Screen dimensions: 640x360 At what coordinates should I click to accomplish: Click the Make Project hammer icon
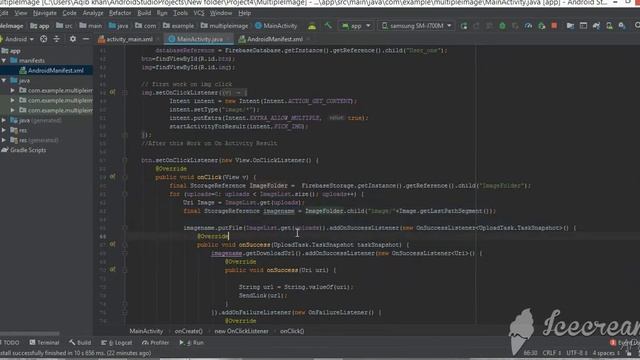(x=328, y=26)
